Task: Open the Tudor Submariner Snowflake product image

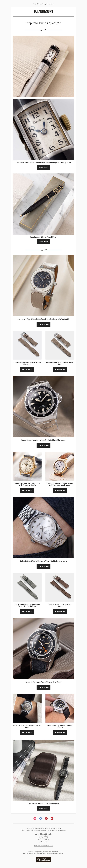Action: pos(43,406)
